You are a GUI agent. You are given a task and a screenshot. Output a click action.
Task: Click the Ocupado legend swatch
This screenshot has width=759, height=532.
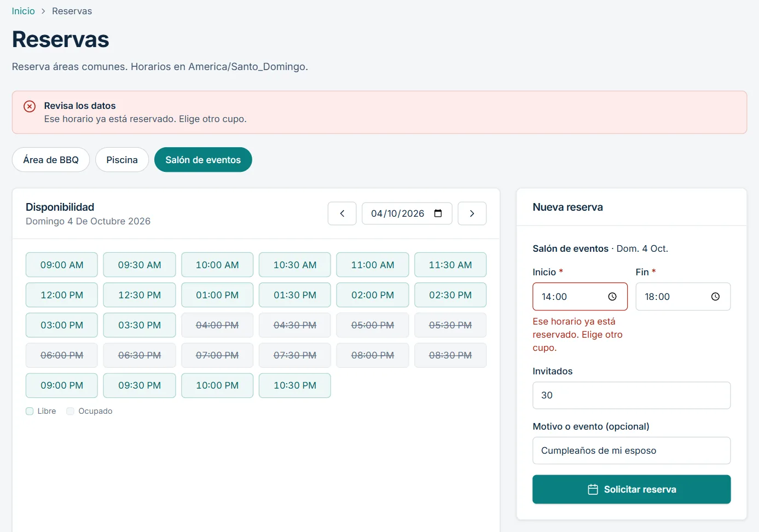pos(70,411)
